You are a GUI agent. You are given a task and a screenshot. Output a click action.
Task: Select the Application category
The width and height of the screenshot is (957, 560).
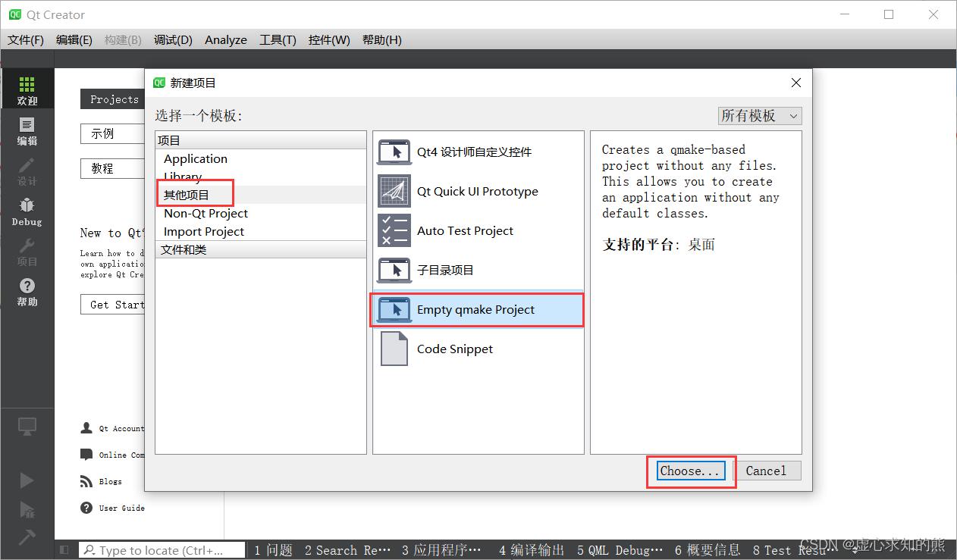point(261,158)
